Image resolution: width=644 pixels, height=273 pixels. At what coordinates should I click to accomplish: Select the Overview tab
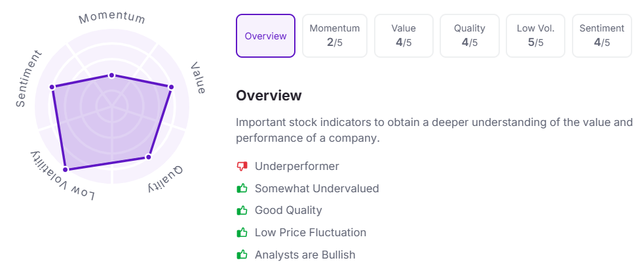[x=265, y=36]
